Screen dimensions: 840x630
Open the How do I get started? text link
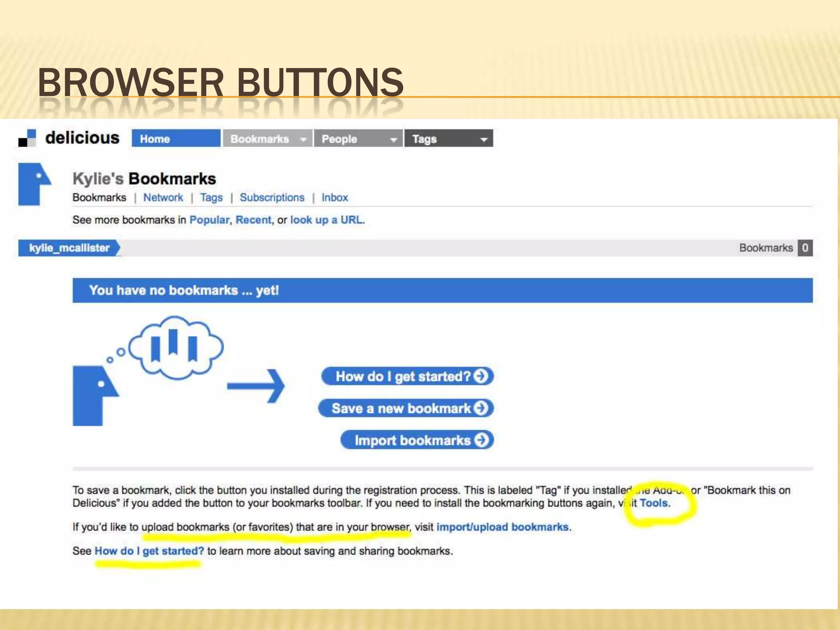[149, 551]
